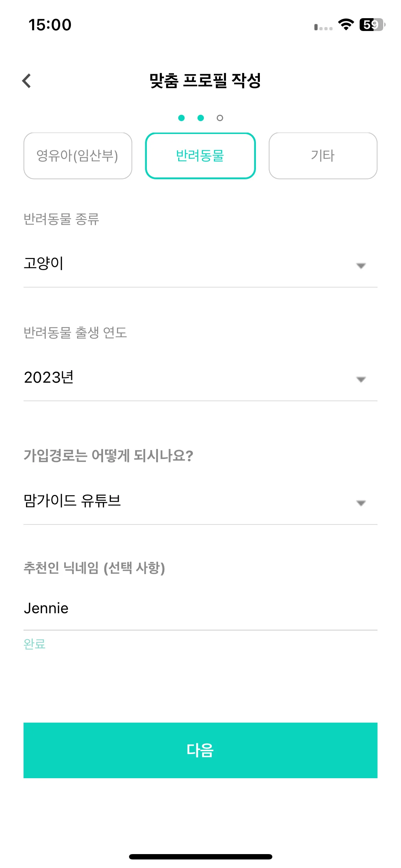Expand the pet type dropdown arrow
The width and height of the screenshot is (401, 868).
[361, 266]
